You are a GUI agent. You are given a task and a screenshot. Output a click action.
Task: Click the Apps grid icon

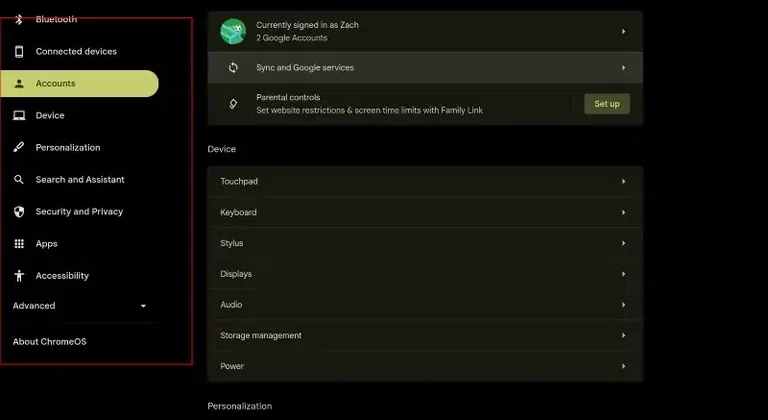pyautogui.click(x=19, y=244)
